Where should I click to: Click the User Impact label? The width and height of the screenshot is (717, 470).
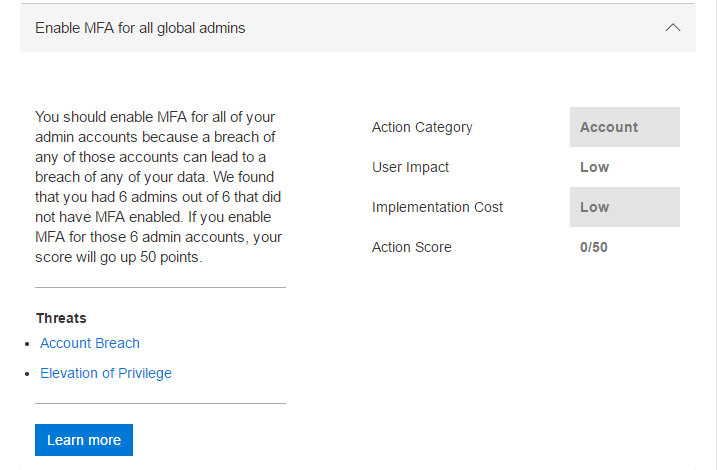pyautogui.click(x=410, y=167)
